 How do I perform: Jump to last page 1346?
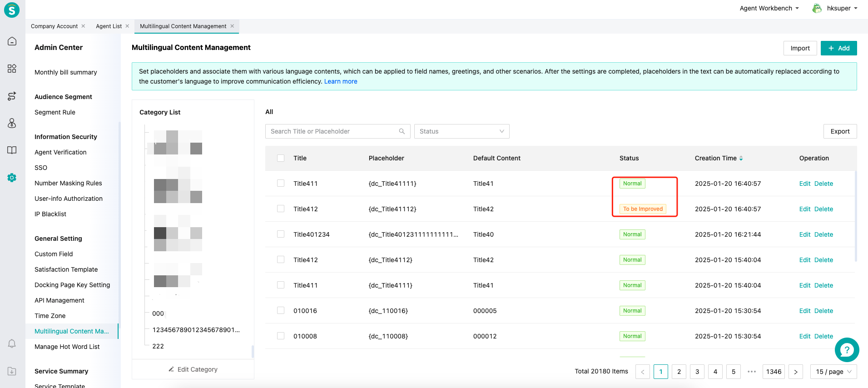pyautogui.click(x=774, y=372)
